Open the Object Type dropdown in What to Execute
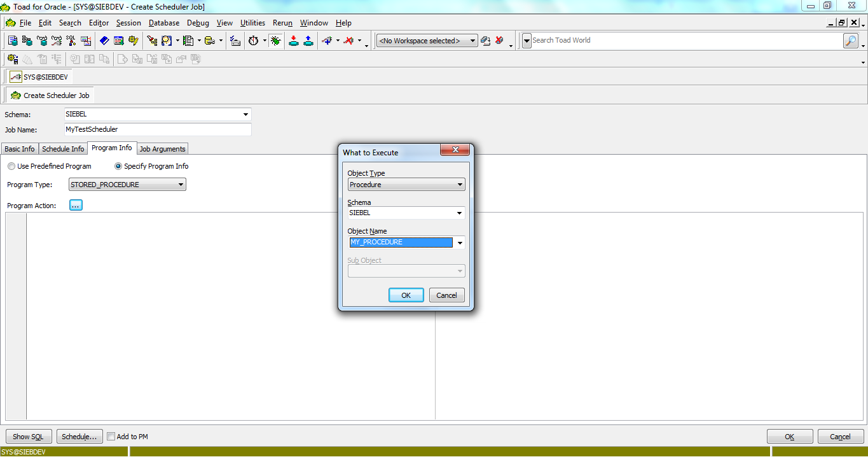868x457 pixels. coord(460,184)
